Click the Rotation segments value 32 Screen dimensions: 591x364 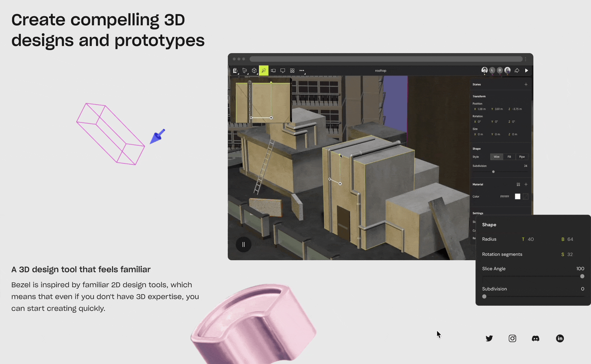pos(570,254)
